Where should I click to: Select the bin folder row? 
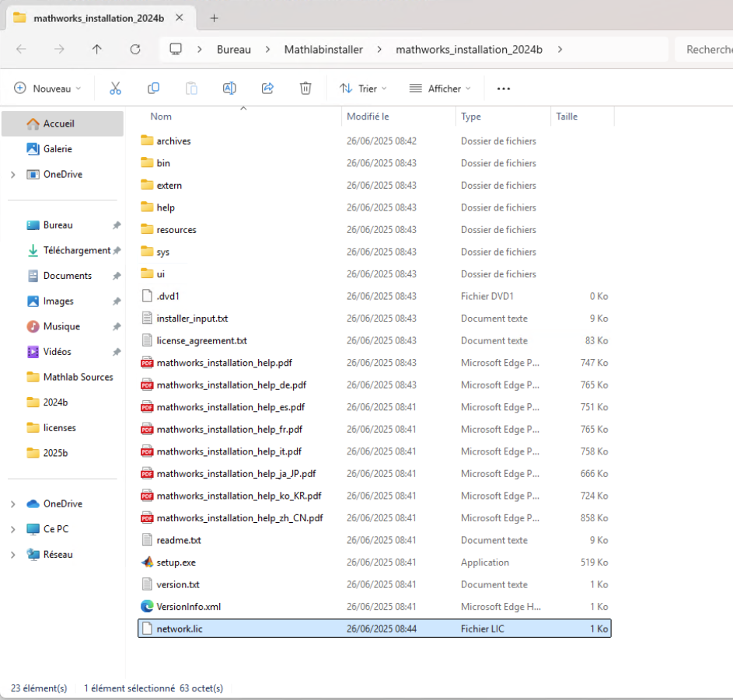(375, 162)
